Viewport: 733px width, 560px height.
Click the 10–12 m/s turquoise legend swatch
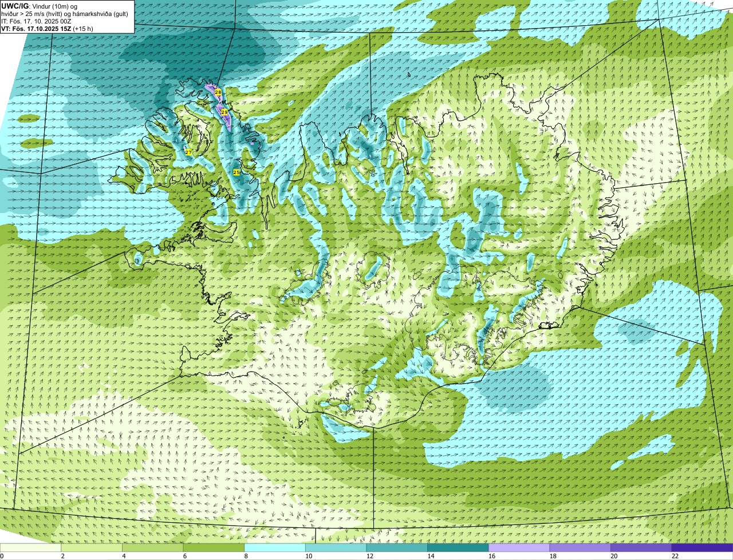click(x=336, y=548)
